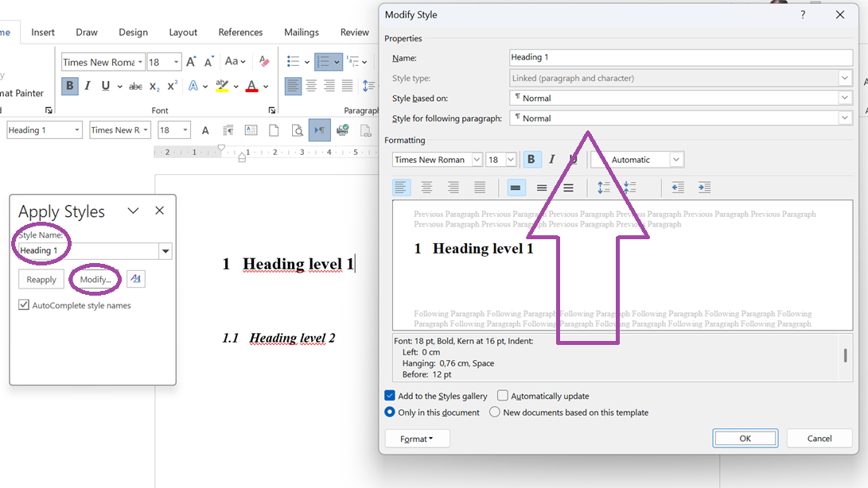Open ribbon font name dropdown
Image resolution: width=868 pixels, height=488 pixels.
140,62
